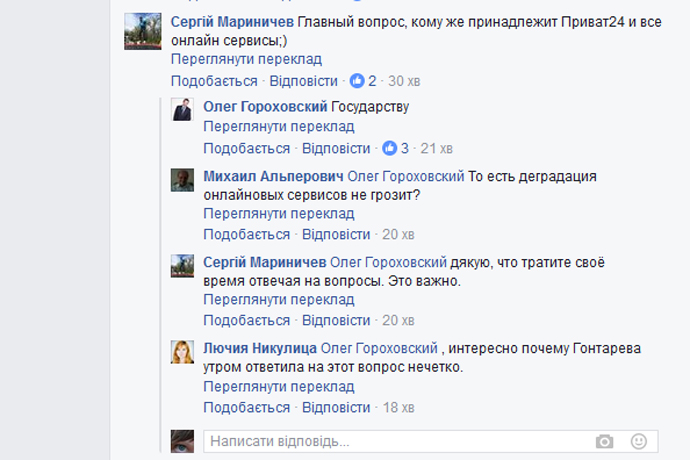690x460 pixels.
Task: Reply to Михаил Альперович's comment
Action: click(336, 234)
